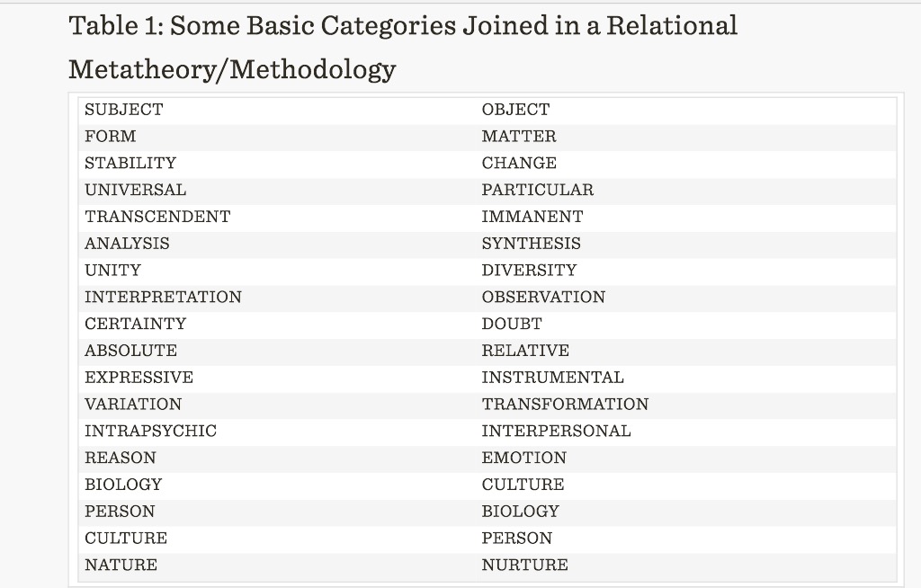Select the NATURE cell in the last row

[x=121, y=566]
